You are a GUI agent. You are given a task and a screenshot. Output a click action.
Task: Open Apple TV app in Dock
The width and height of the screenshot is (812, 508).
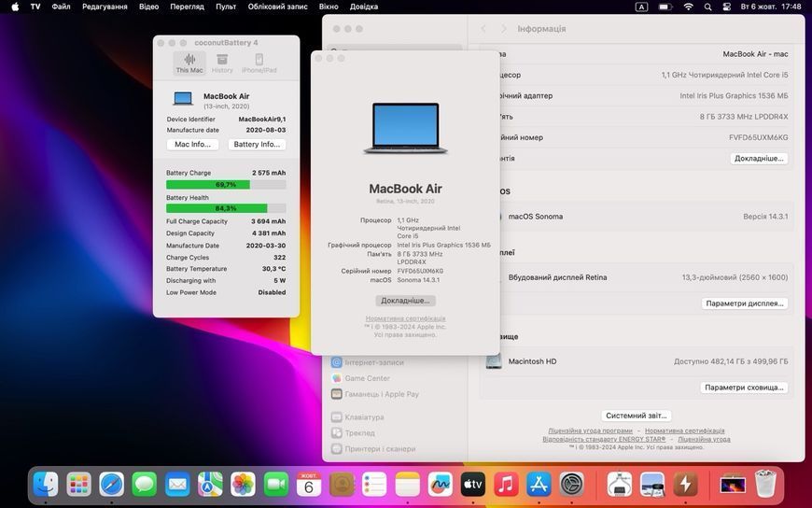tap(473, 485)
